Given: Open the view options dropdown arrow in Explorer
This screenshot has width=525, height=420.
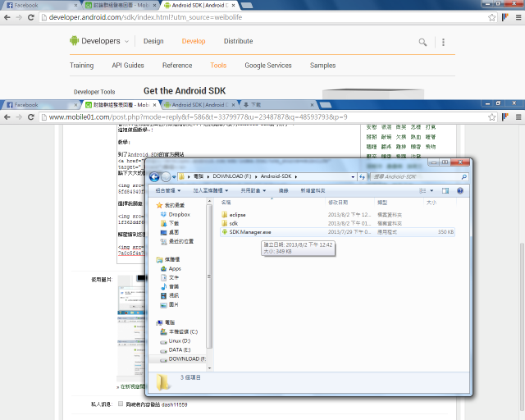Looking at the screenshot, I should point(431,190).
